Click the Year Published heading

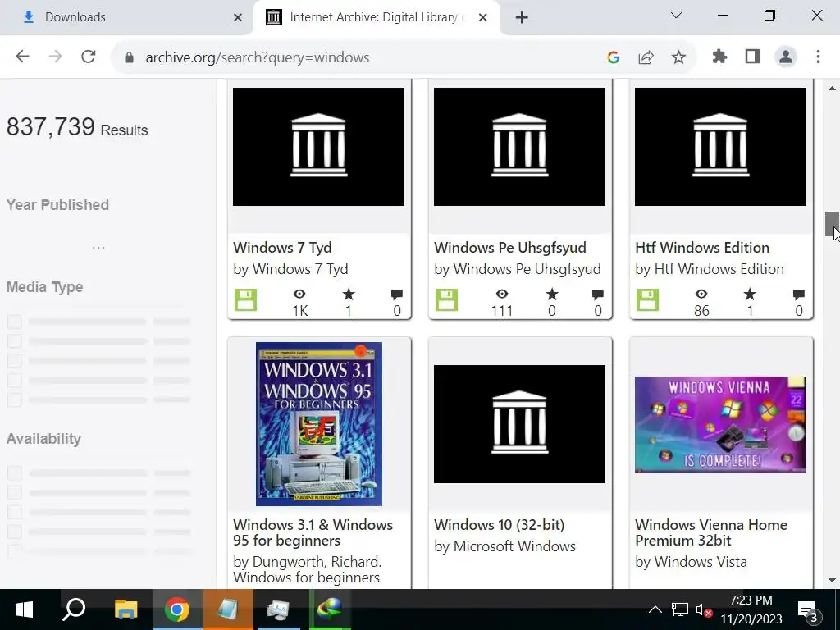tap(58, 205)
